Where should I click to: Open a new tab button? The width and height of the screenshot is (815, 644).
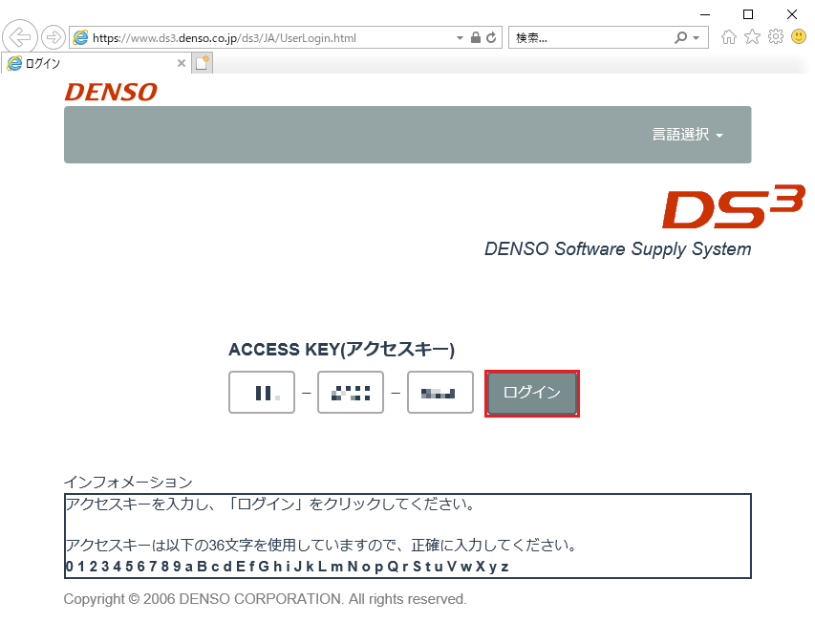[x=203, y=63]
